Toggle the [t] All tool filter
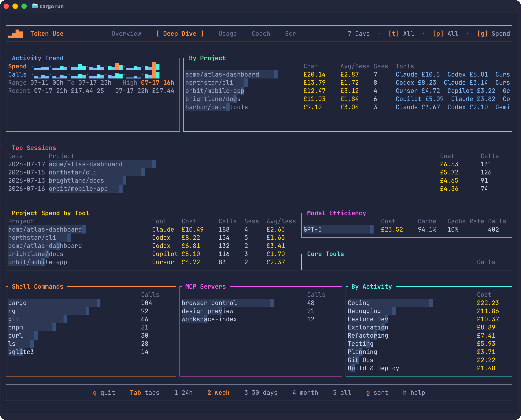The height and width of the screenshot is (420, 521). tap(401, 34)
